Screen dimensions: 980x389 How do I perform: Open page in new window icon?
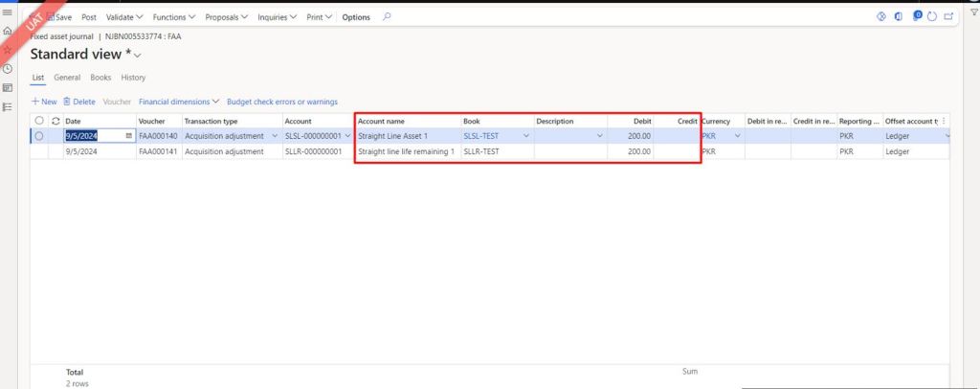pyautogui.click(x=948, y=17)
